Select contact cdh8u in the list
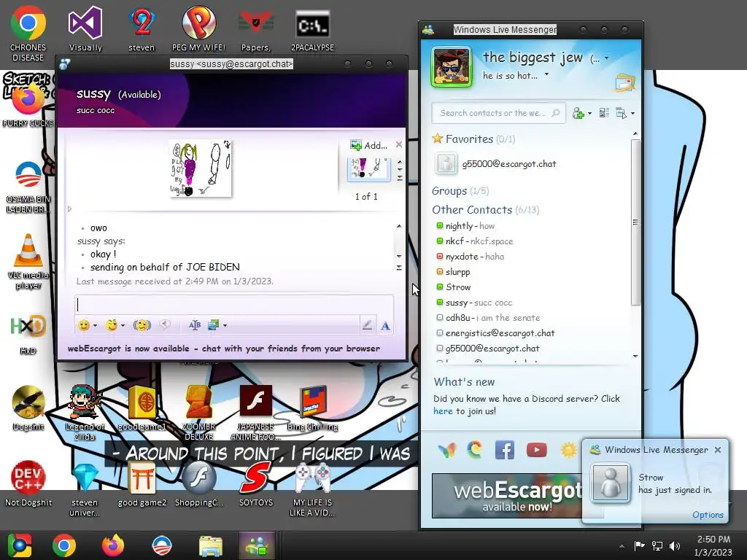Viewport: 747px width, 560px height. tap(488, 318)
